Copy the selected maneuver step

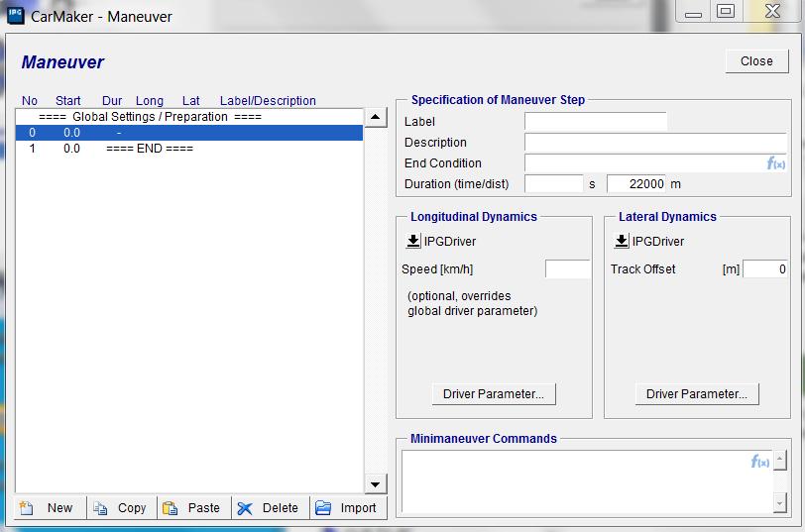tap(122, 508)
